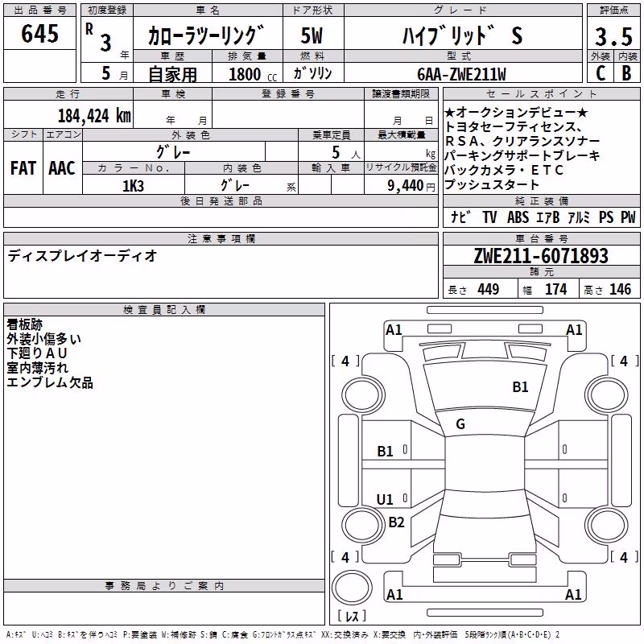Image resolution: width=644 pixels, height=644 pixels.
Task: Click the displacement 1800 cc value
Action: point(253,75)
